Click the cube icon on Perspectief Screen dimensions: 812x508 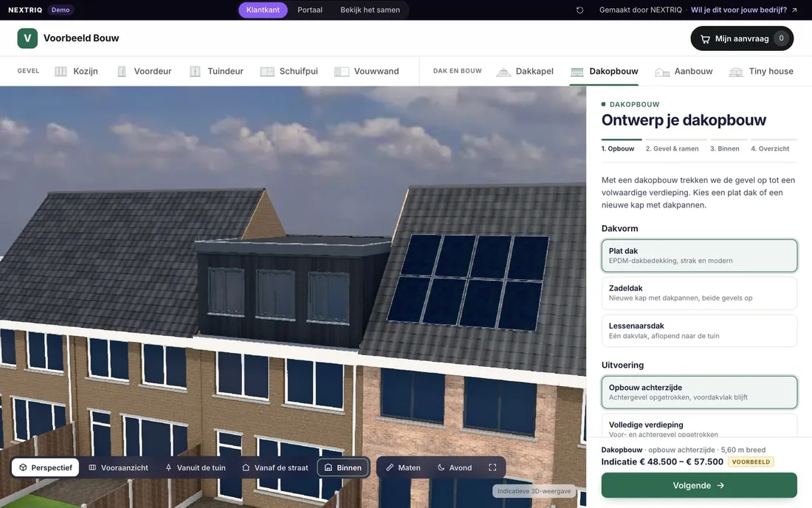[23, 467]
